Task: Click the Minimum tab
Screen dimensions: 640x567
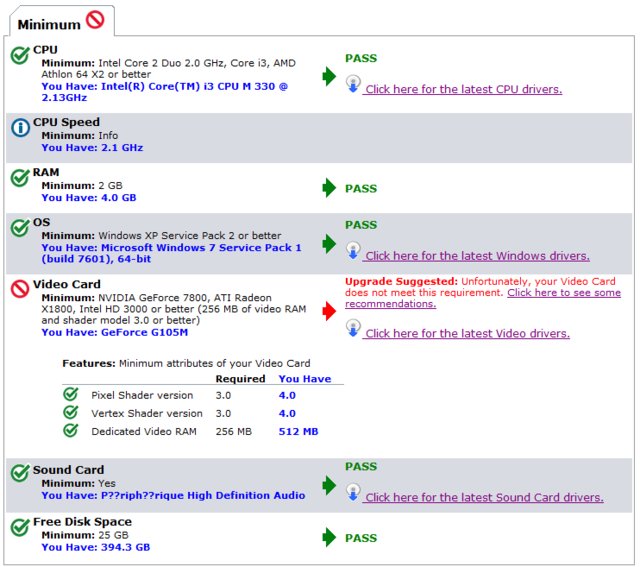Action: click(48, 21)
